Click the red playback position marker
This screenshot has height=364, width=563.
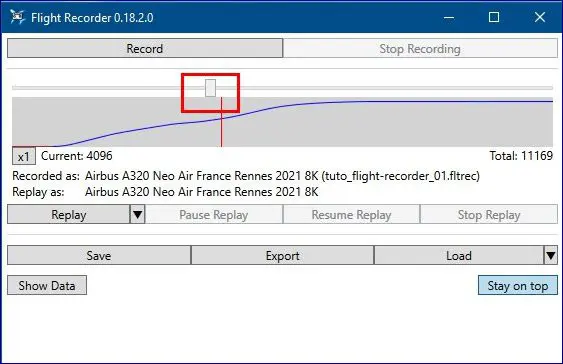[222, 122]
